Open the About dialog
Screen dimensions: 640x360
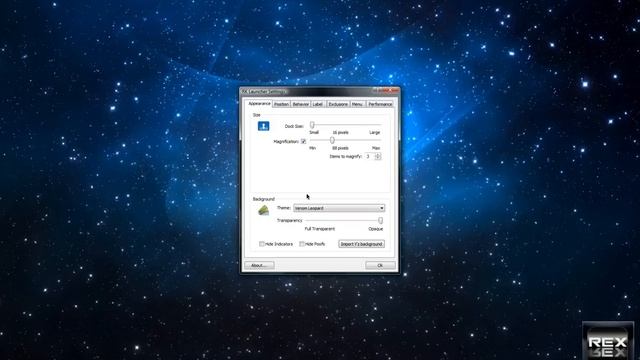[x=259, y=265]
